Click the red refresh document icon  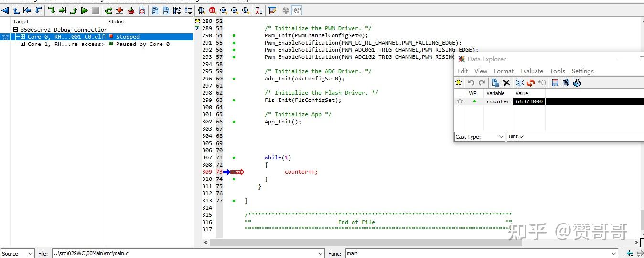(x=141, y=11)
